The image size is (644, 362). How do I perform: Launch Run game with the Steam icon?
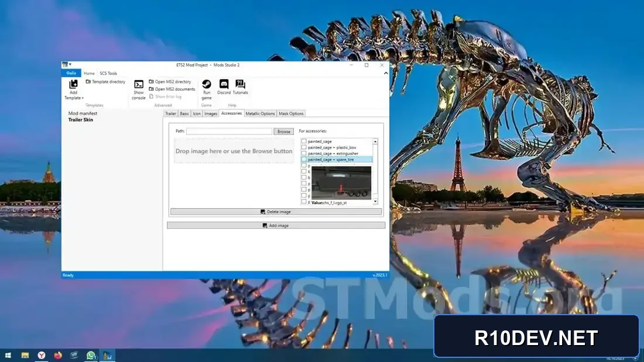(x=207, y=84)
